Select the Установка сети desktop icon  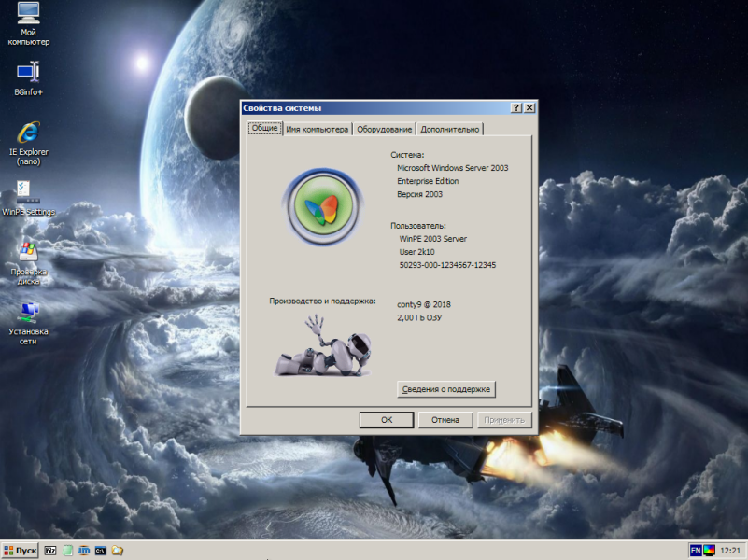28,323
